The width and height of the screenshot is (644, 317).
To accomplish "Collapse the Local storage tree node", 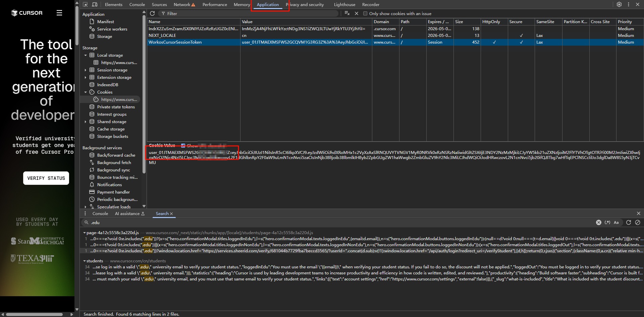I will (86, 55).
